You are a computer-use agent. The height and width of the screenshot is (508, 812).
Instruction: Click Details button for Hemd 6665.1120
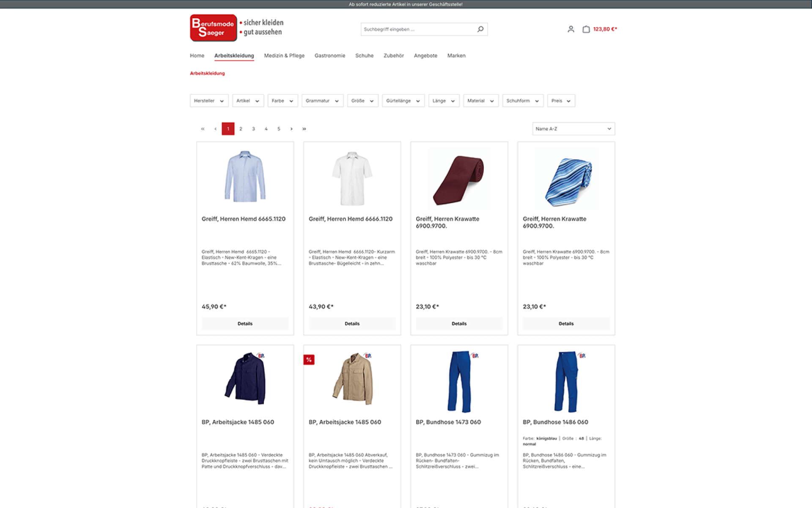(245, 323)
